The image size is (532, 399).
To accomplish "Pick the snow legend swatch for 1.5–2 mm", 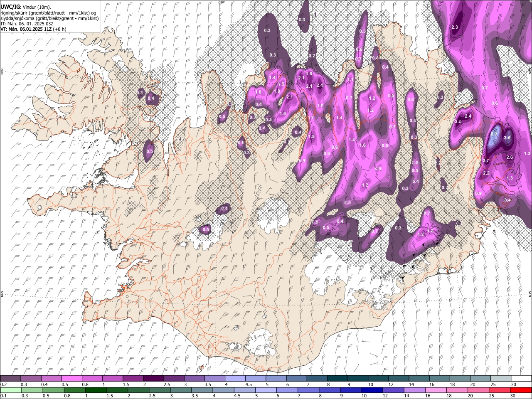I will pos(133,378).
